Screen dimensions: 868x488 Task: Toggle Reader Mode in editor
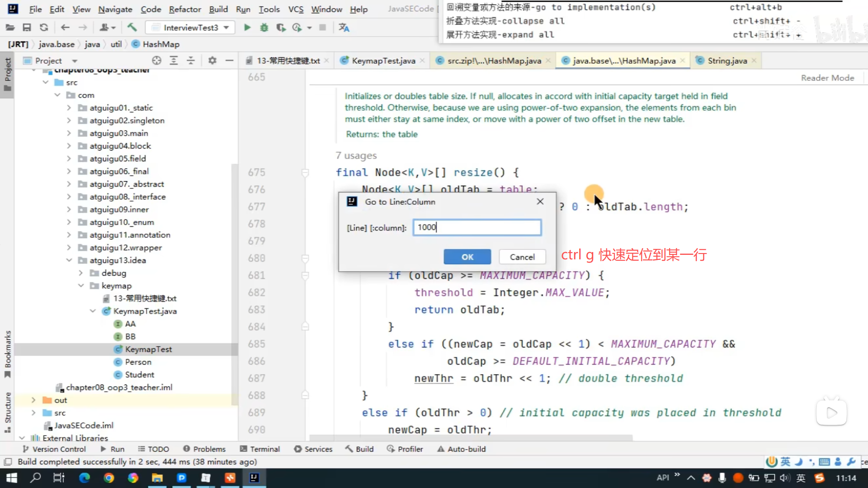coord(827,78)
